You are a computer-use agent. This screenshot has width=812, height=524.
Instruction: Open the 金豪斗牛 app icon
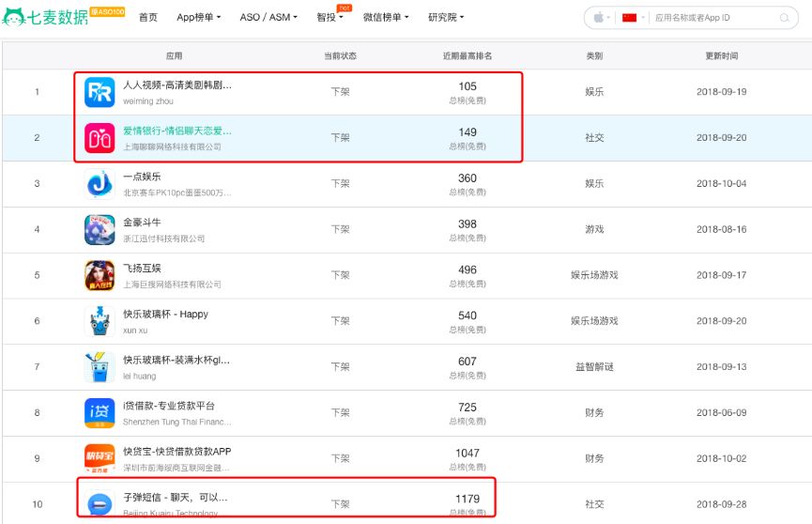[x=100, y=230]
